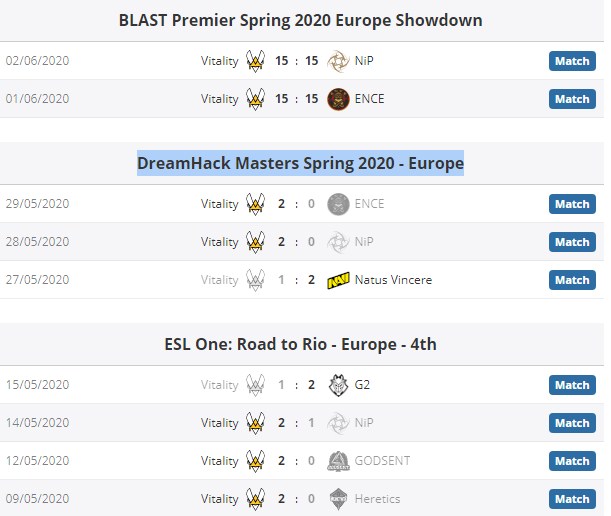
Task: Open Match page for Vitality vs Natus Vincere
Action: point(572,280)
